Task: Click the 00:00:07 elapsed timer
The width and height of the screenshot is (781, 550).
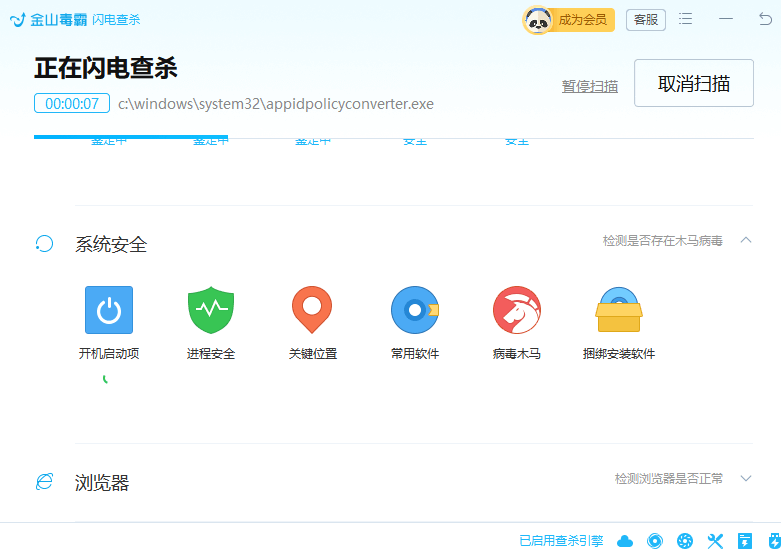Action: pos(72,103)
